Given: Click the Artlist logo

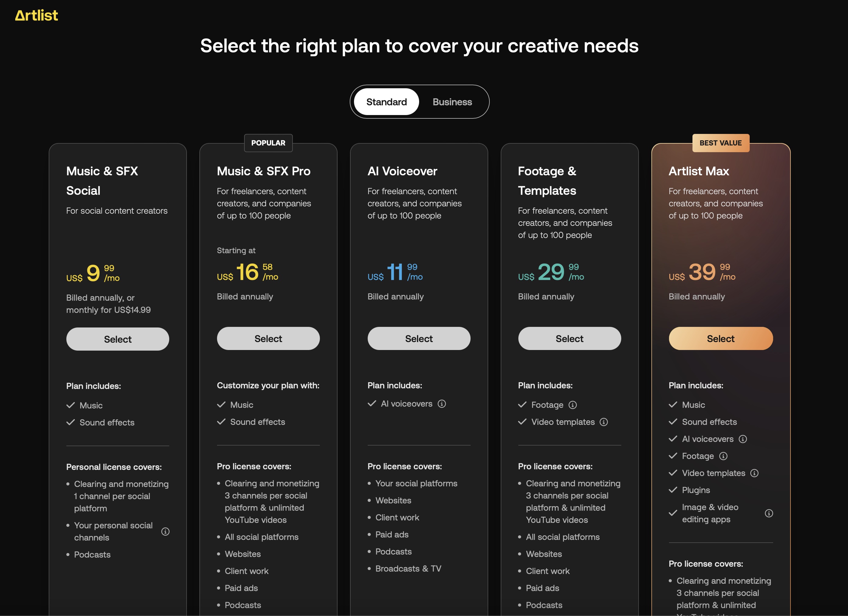Looking at the screenshot, I should [x=36, y=15].
